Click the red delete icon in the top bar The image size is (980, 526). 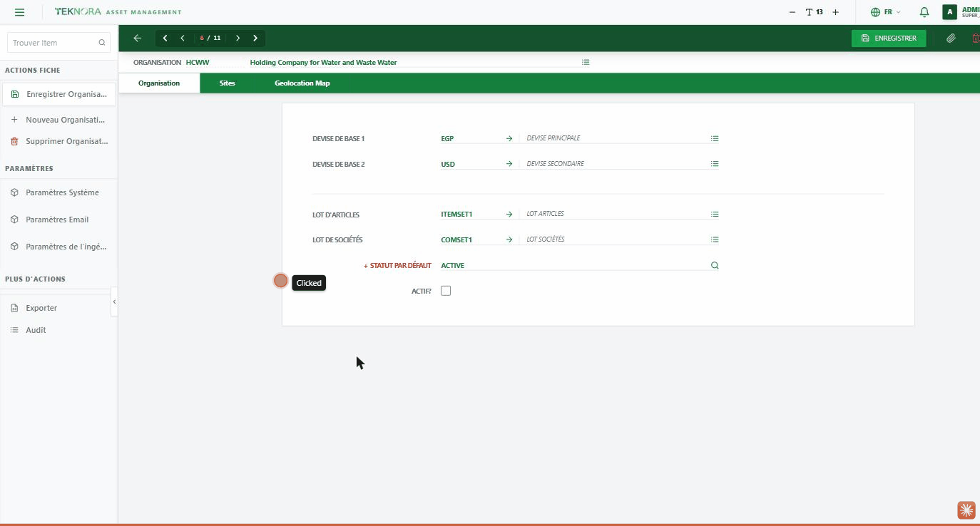(x=975, y=38)
